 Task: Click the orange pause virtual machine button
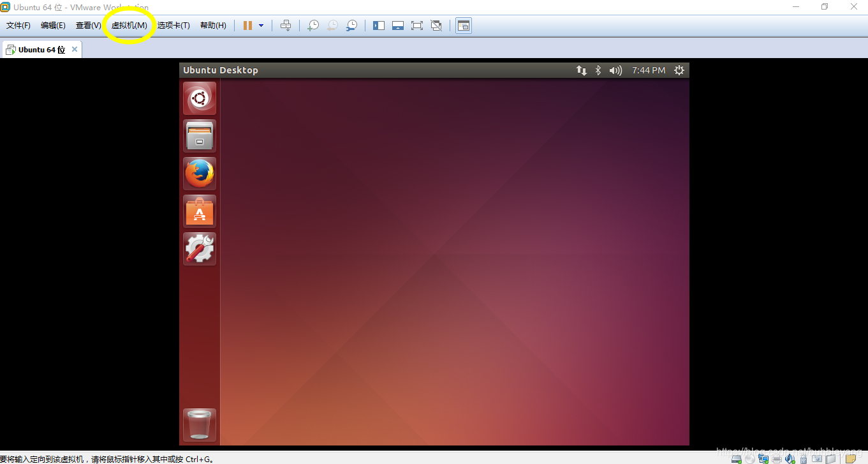[247, 26]
